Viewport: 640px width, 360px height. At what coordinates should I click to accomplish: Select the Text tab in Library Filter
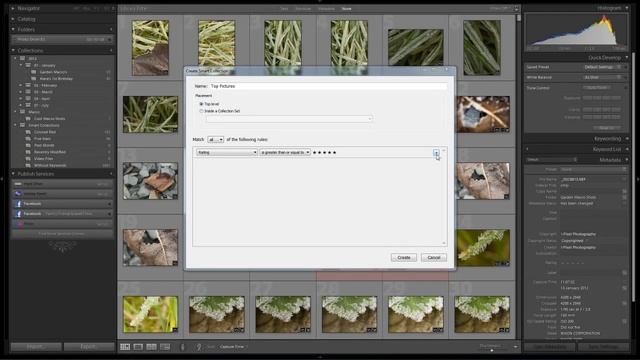pyautogui.click(x=284, y=9)
